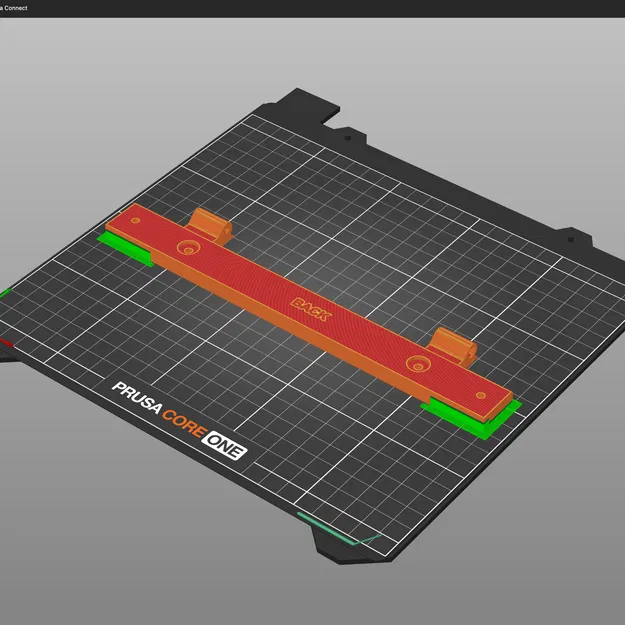Click the hinge clip near the bracket's left end
The width and height of the screenshot is (625, 625).
tap(210, 224)
